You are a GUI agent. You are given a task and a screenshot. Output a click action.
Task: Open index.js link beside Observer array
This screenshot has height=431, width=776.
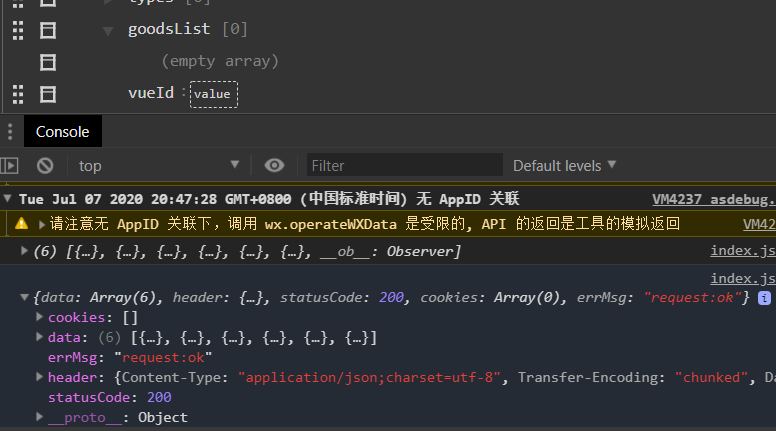(x=743, y=251)
